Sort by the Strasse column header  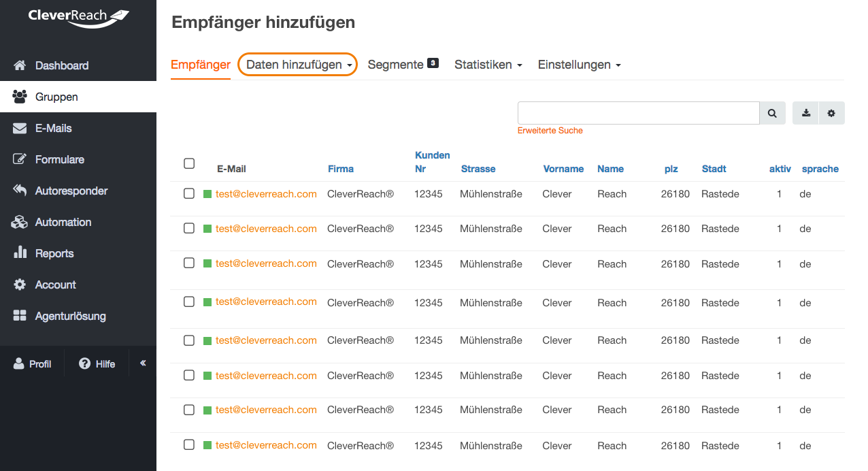pos(478,169)
